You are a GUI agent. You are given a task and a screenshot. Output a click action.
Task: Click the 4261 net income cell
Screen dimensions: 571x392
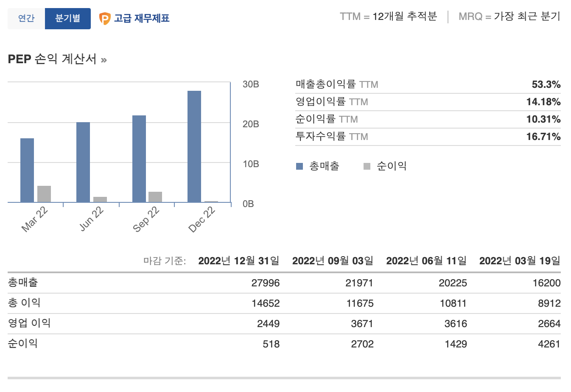point(549,344)
